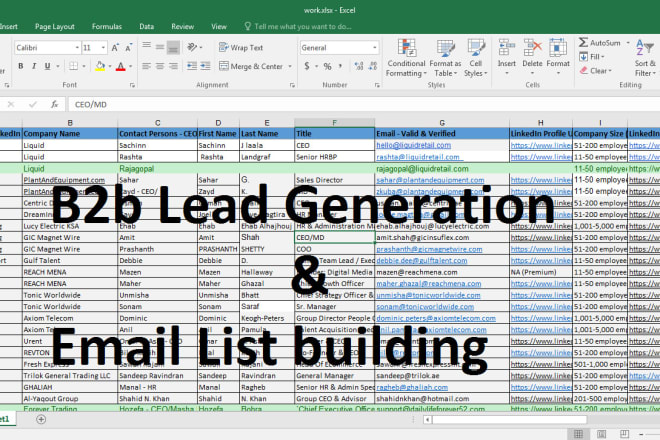Toggle Underline formatting

[48, 66]
